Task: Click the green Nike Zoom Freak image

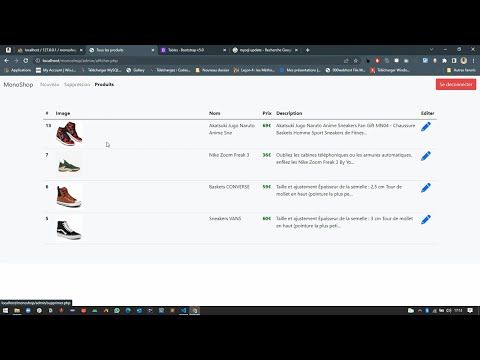Action: pos(69,164)
